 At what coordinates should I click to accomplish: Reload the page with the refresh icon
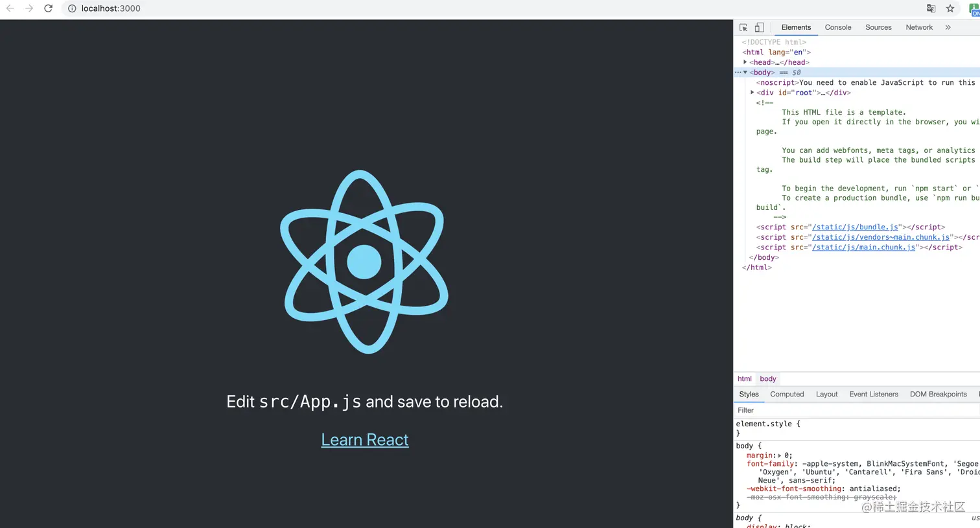[48, 8]
